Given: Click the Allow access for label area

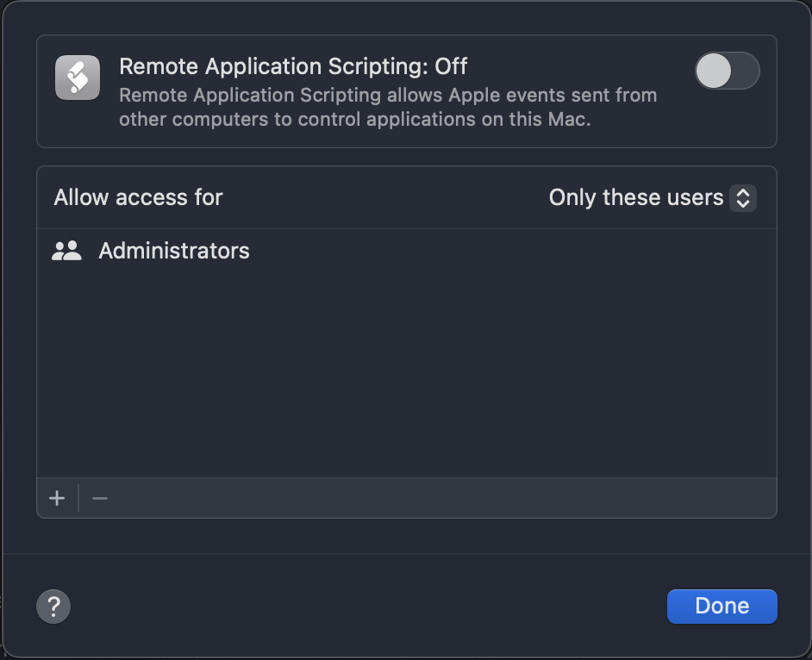Looking at the screenshot, I should (138, 197).
